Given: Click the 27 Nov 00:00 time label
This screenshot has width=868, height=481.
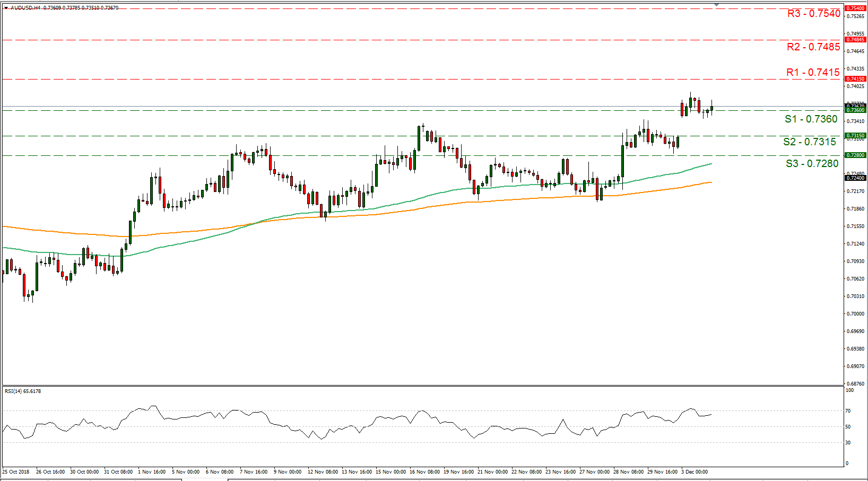Looking at the screenshot, I should tap(595, 472).
